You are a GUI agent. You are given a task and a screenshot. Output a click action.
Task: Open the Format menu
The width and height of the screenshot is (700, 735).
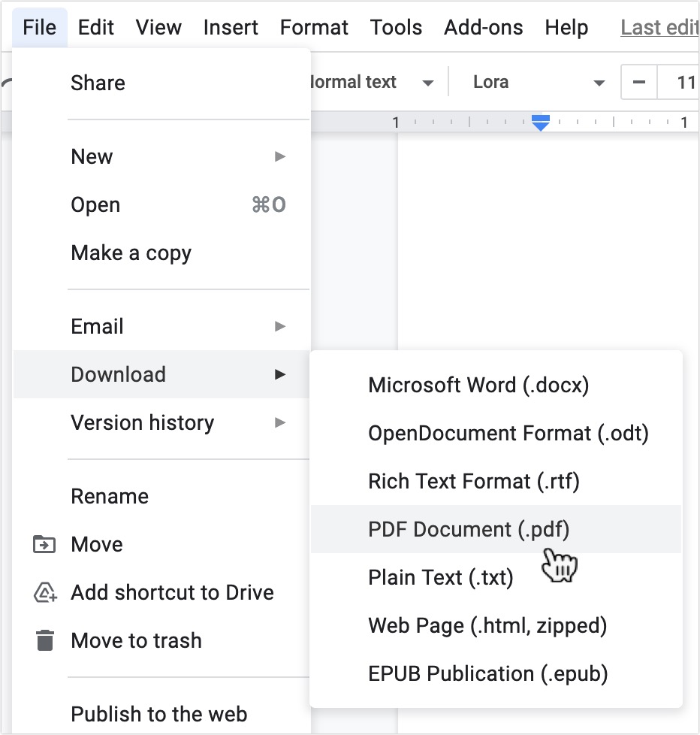(314, 27)
